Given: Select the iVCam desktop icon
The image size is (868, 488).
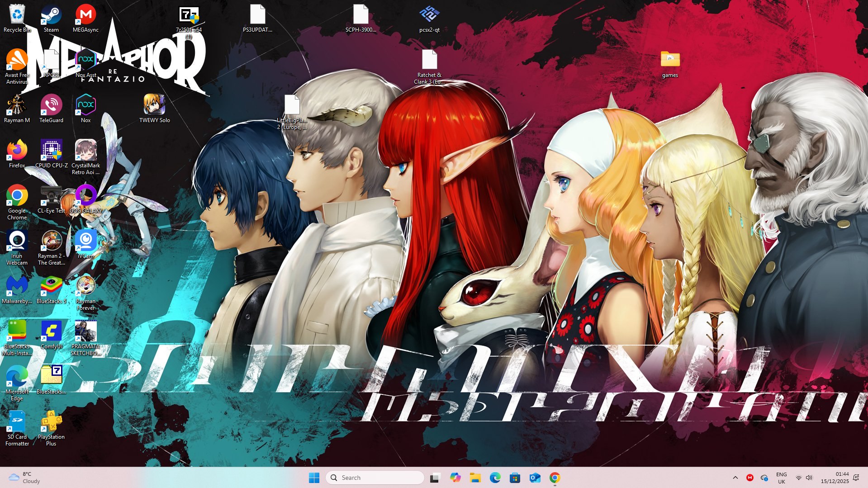Looking at the screenshot, I should pyautogui.click(x=85, y=245).
